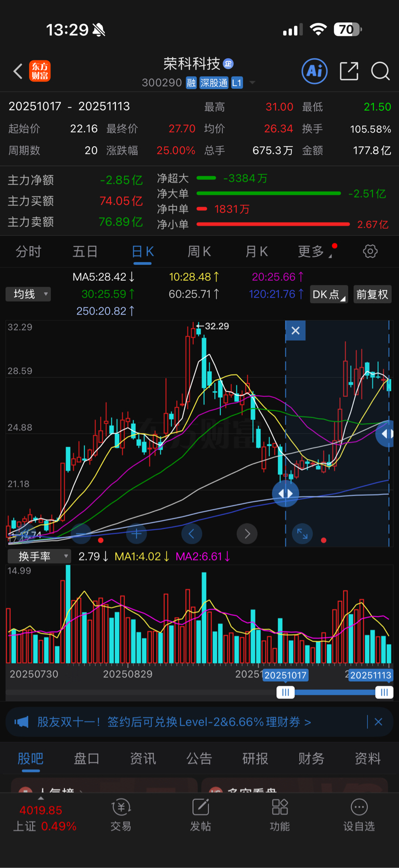399x868 pixels.
Task: Open the 换手率 sub-indicator dropdown
Action: point(39,556)
